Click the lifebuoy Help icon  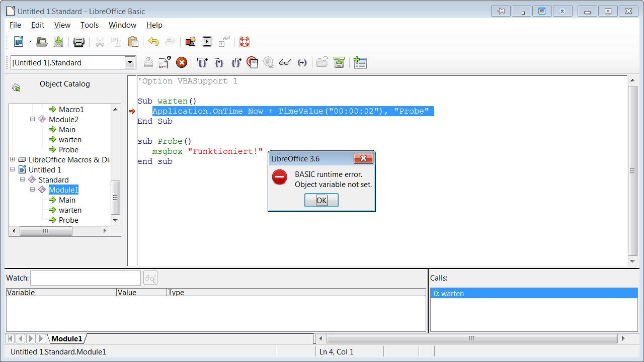click(245, 42)
